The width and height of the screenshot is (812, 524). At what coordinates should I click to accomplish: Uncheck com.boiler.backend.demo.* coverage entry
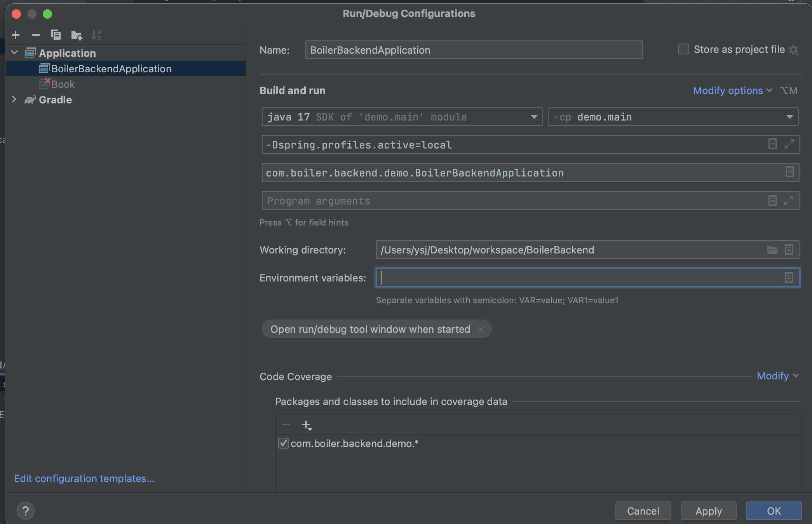pos(284,443)
